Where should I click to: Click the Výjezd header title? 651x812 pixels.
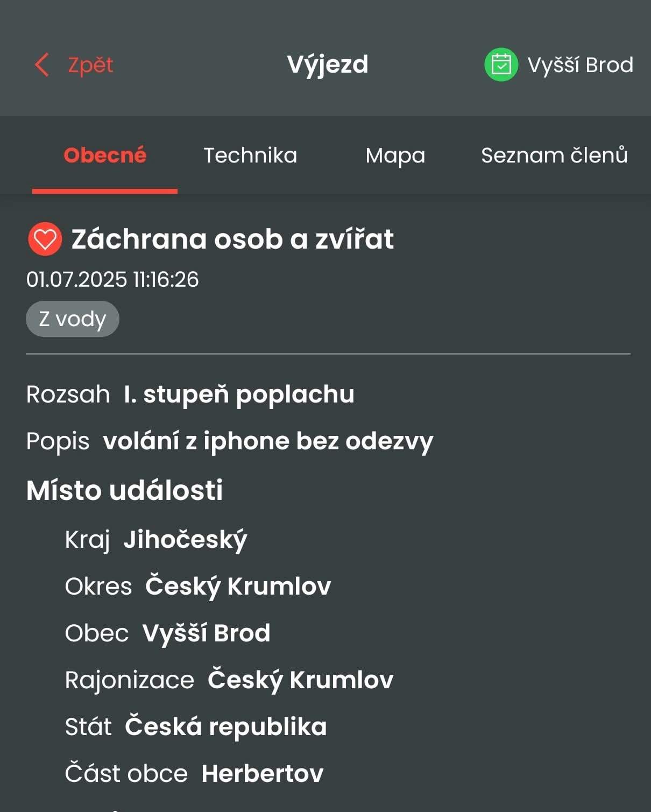click(328, 65)
